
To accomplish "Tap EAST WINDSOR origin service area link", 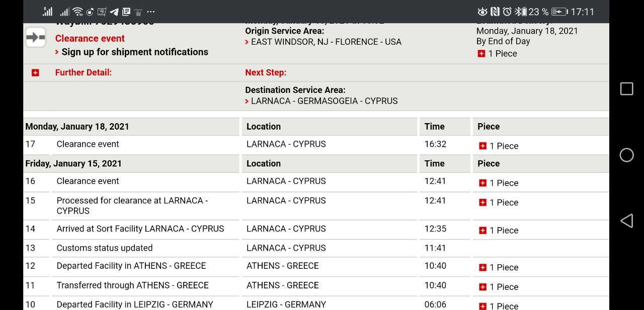I will tap(326, 42).
